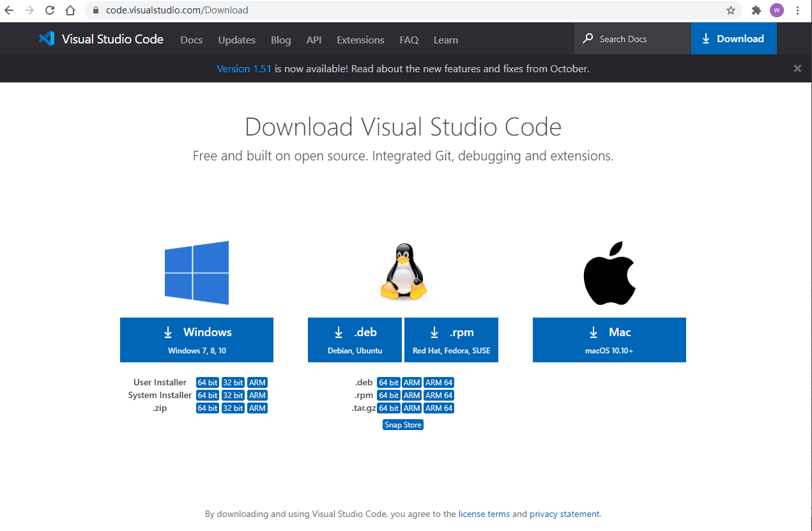The image size is (812, 531).
Task: Open the Docs menu item
Action: (x=192, y=40)
